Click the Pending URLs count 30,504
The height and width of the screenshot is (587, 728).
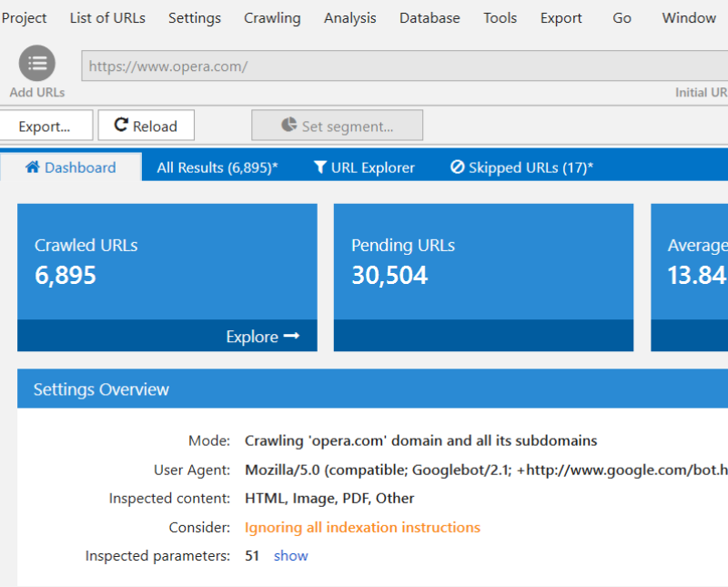tap(389, 275)
